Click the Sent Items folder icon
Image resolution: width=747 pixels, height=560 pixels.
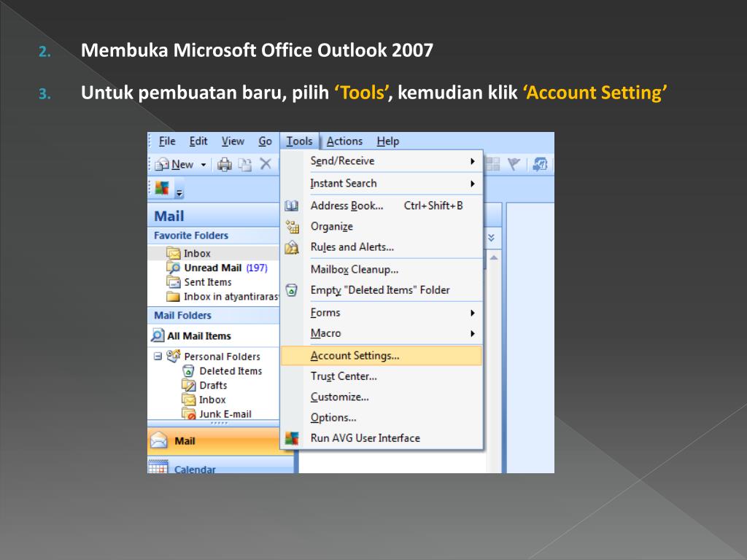(174, 282)
